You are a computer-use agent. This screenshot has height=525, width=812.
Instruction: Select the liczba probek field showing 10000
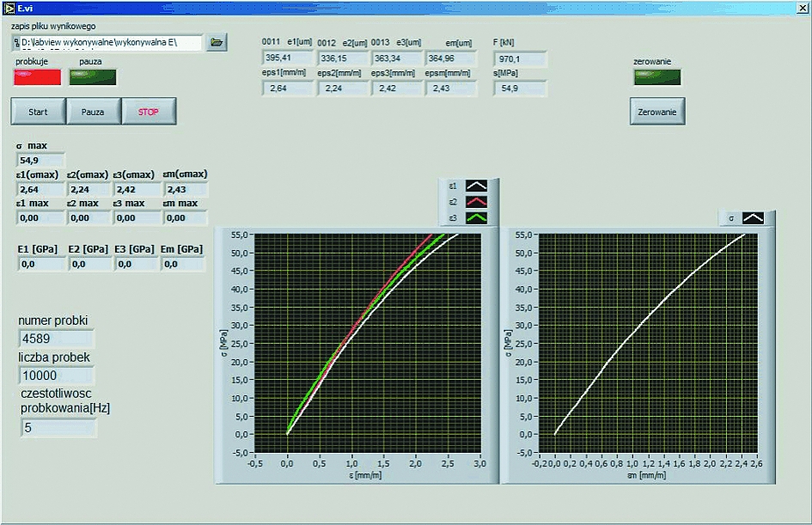point(56,375)
